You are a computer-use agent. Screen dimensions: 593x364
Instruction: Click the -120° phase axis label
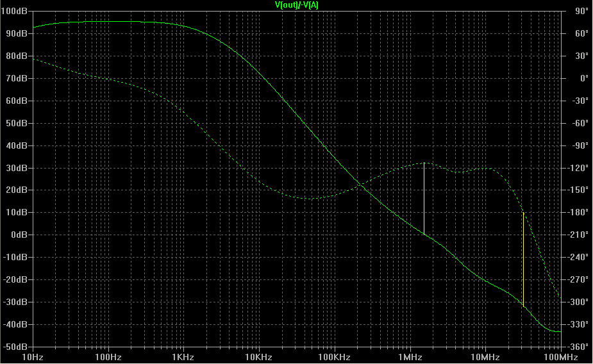click(x=578, y=168)
